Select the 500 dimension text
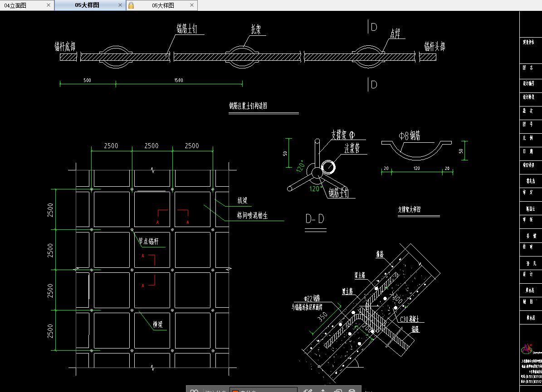 (87, 80)
